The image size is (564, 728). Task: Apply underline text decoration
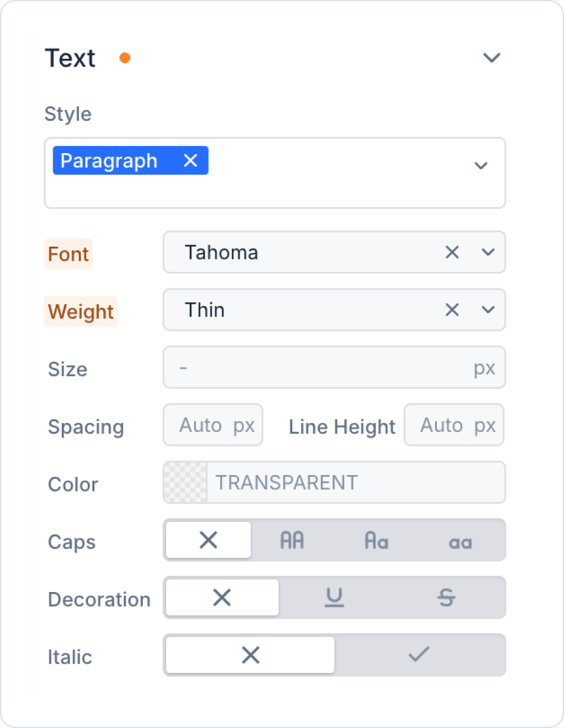click(x=334, y=598)
